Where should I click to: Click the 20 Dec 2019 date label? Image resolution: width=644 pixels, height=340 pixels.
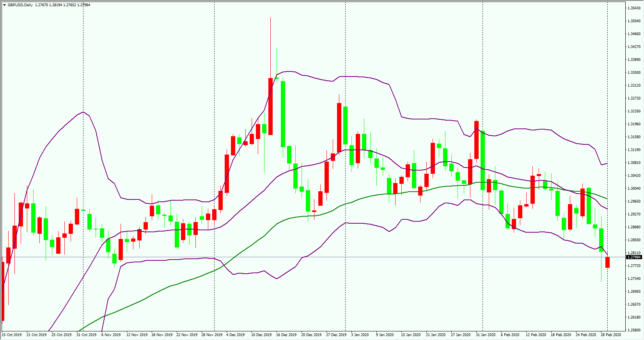[x=311, y=335]
